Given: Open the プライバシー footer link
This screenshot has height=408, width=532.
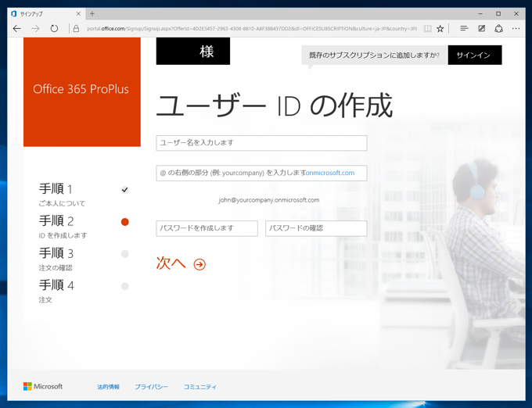Looking at the screenshot, I should 151,387.
